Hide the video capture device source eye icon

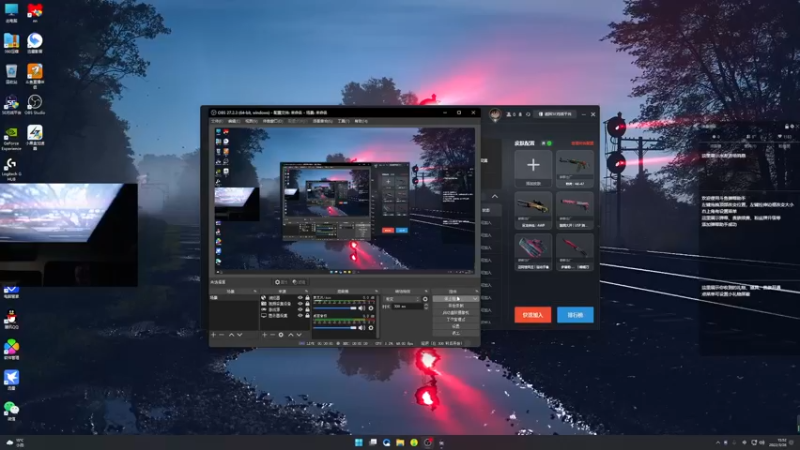(x=300, y=304)
